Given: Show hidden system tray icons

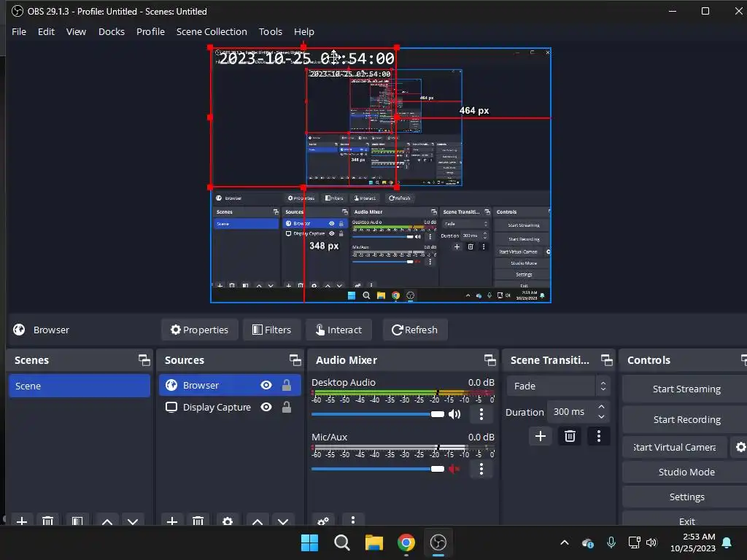Looking at the screenshot, I should pos(565,542).
